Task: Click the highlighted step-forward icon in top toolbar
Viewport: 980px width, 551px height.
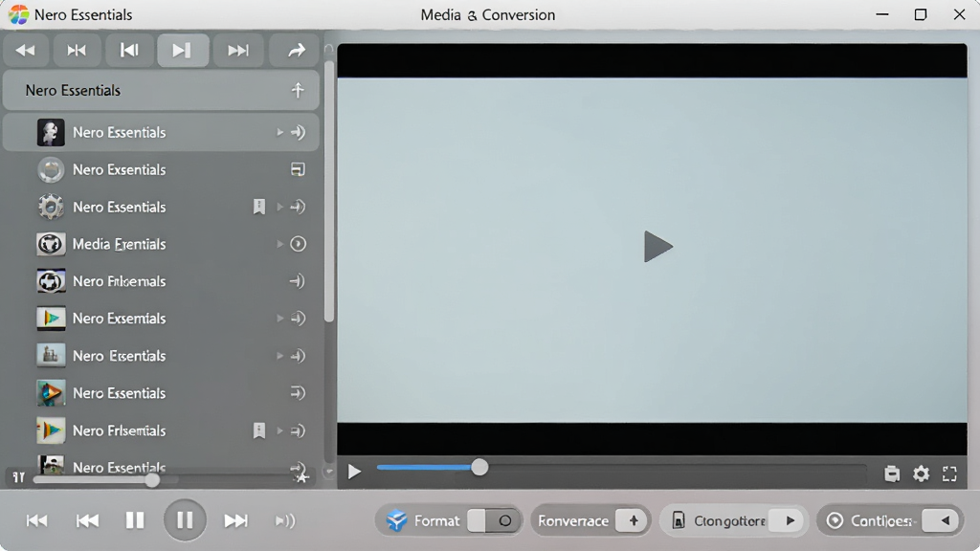Action: 183,51
